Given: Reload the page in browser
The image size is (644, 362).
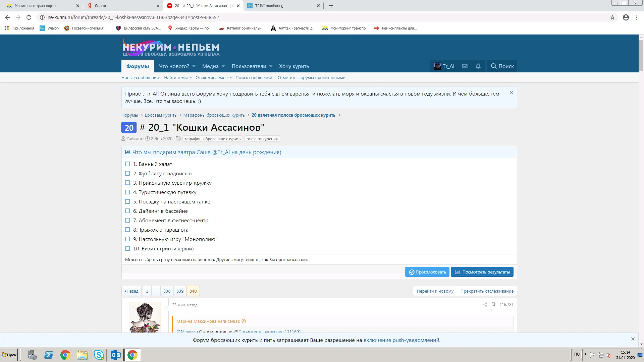Looking at the screenshot, I should tap(29, 17).
